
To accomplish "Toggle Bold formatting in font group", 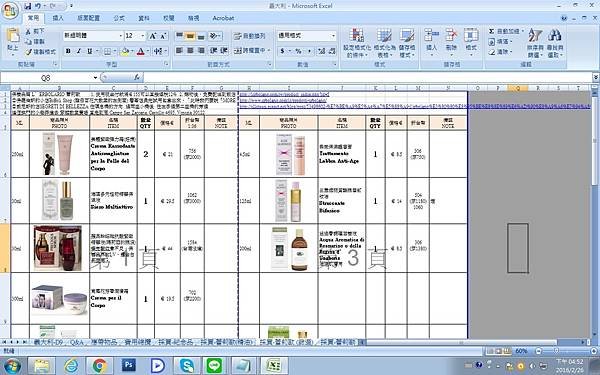I will [x=68, y=51].
